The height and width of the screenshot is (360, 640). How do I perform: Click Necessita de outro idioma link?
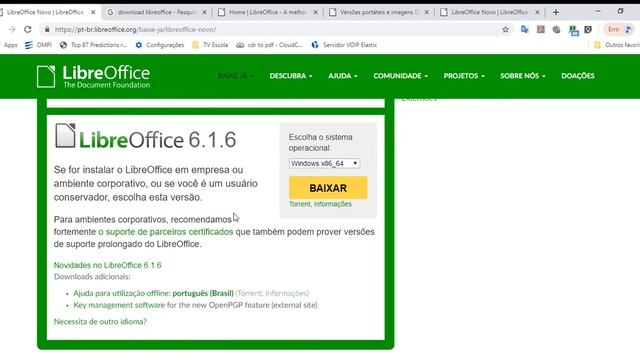(x=100, y=322)
